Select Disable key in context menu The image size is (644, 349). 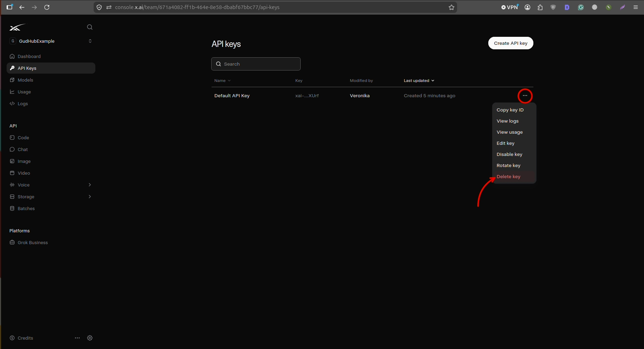(514, 154)
